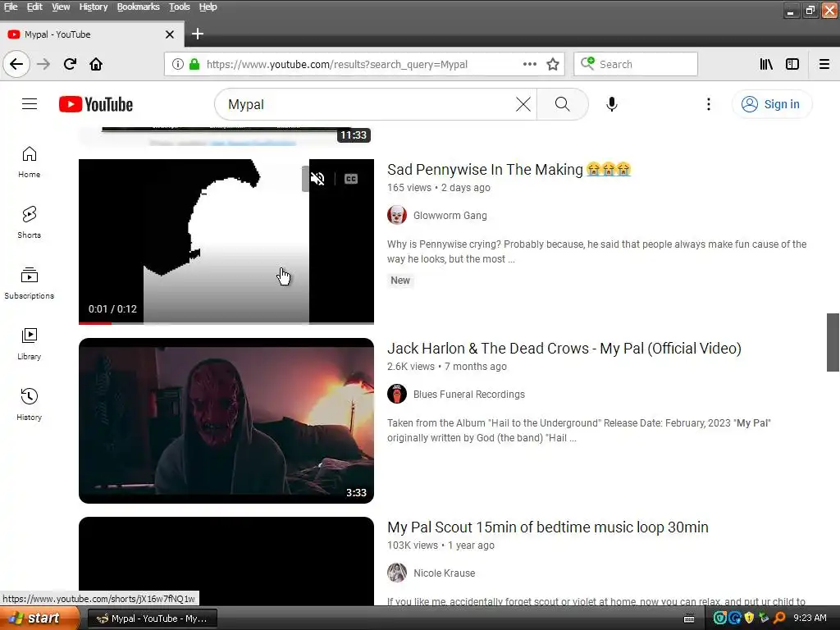Open the Windows start button
This screenshot has height=630, width=840.
tap(39, 619)
